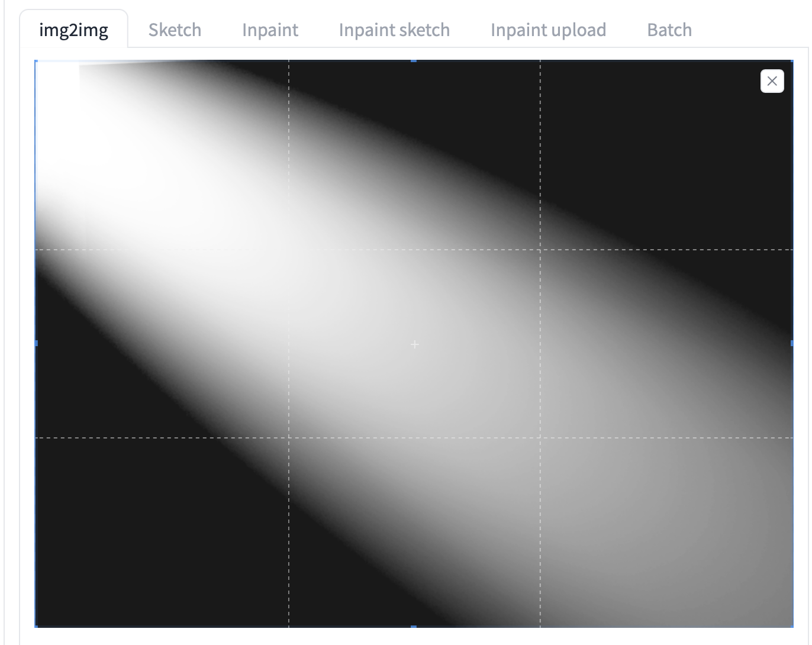Click the upper dashed horizontal gridline
This screenshot has height=645, width=812.
click(414, 250)
